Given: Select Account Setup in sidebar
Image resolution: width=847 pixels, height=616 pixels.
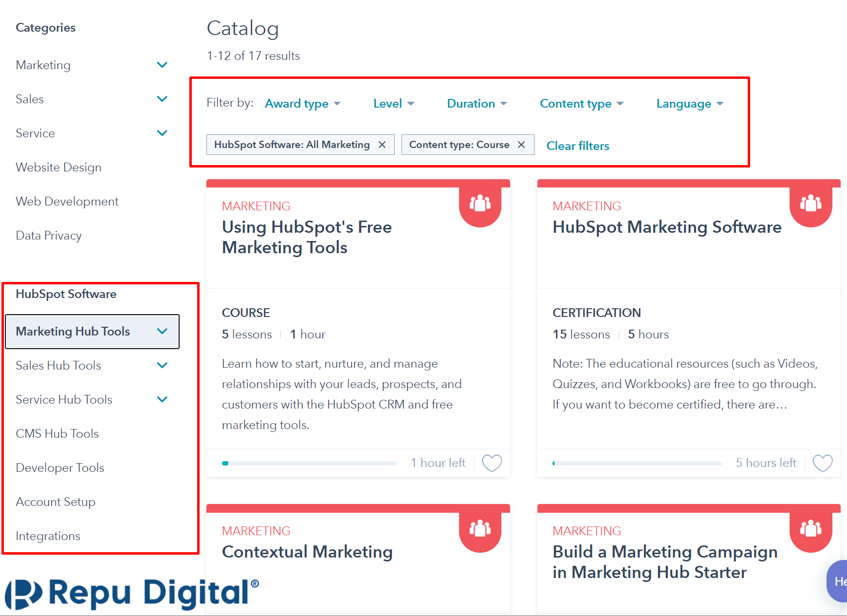Looking at the screenshot, I should click(x=55, y=502).
